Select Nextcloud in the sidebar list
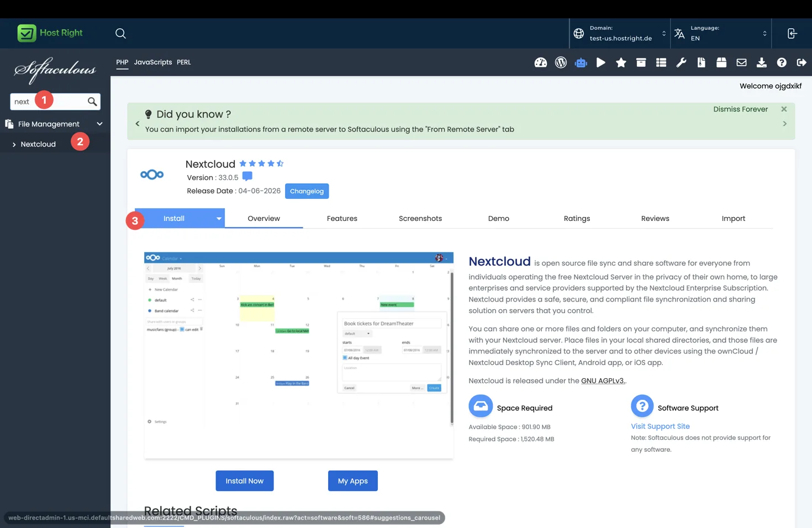 38,144
